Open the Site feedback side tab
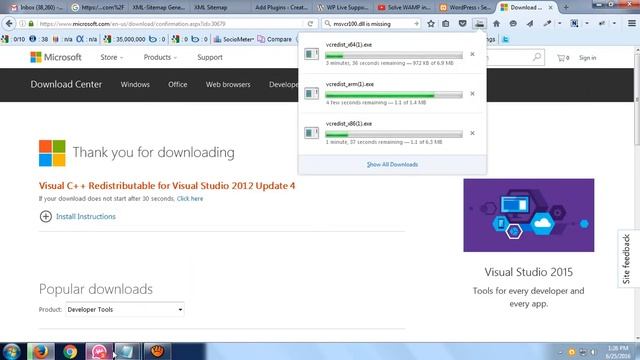 627,259
